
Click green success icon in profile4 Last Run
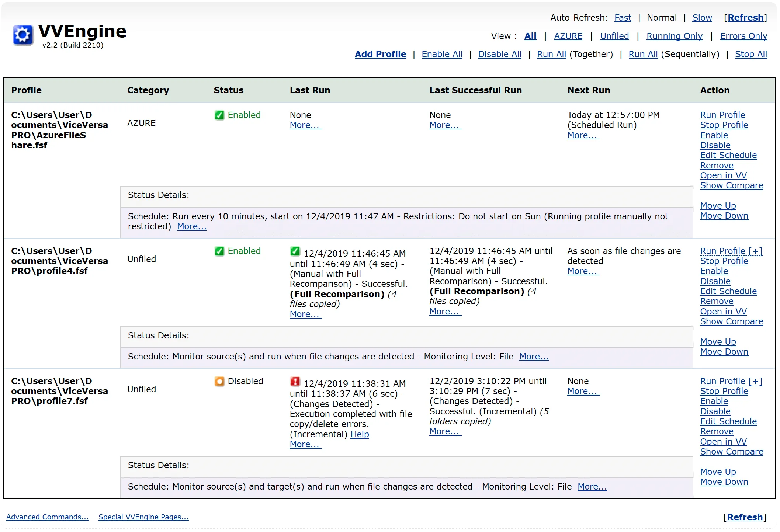click(295, 251)
